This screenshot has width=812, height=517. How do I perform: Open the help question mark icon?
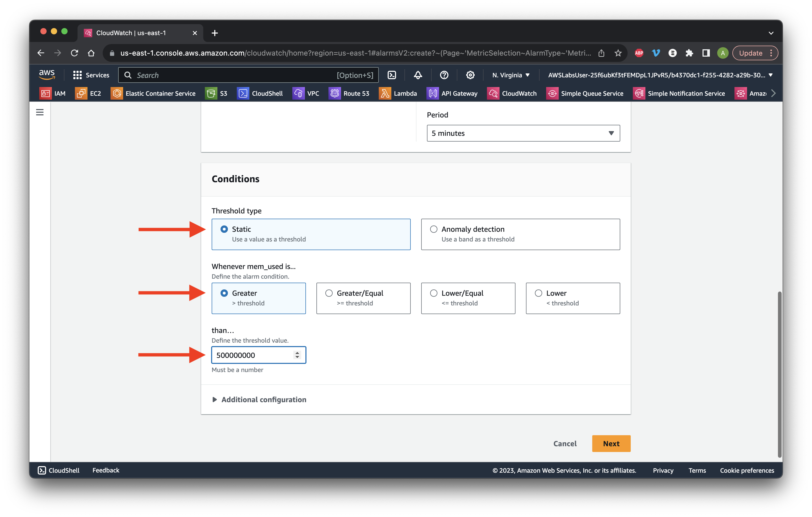[444, 75]
